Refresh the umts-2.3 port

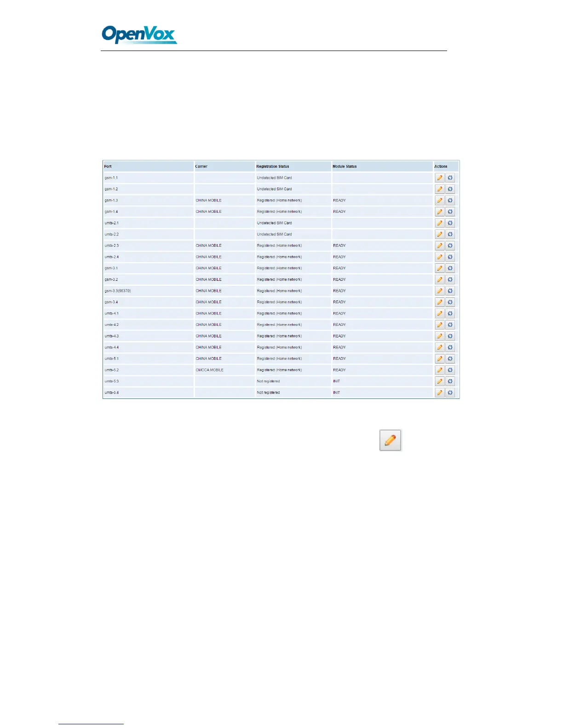(x=450, y=245)
